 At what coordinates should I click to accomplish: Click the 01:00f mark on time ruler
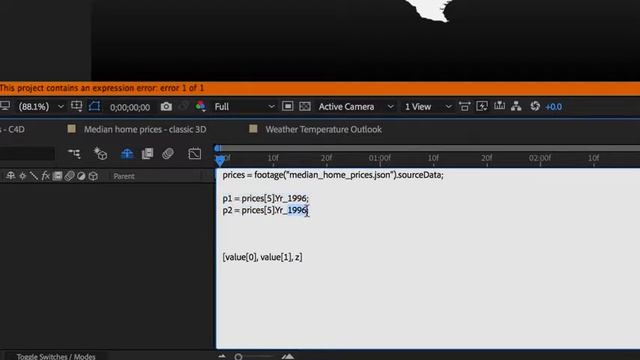380,158
